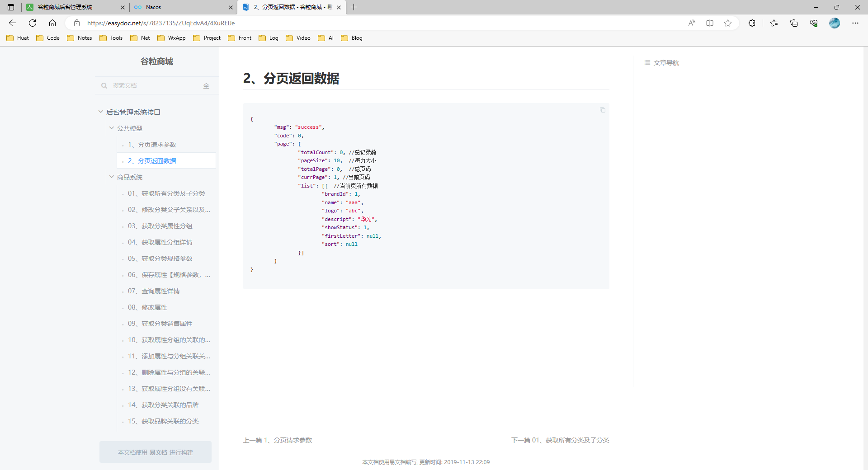The height and width of the screenshot is (470, 868).
Task: Go to next article 获取所有分类及子分类
Action: [560, 440]
